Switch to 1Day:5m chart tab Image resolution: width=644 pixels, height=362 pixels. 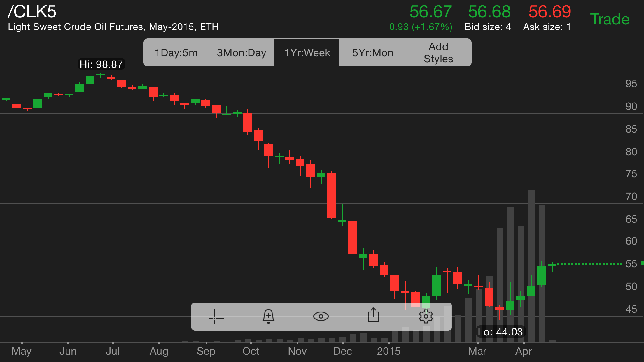pyautogui.click(x=176, y=53)
